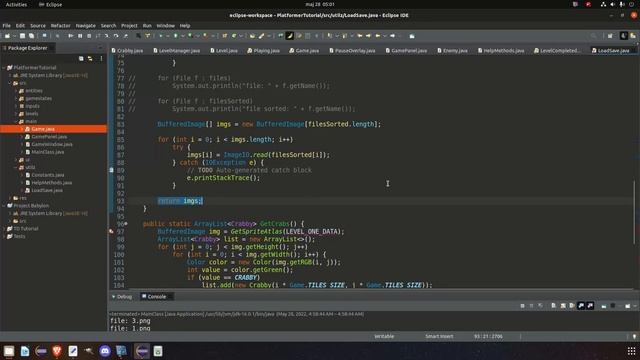The width and height of the screenshot is (640, 360).
Task: Select the Debug tab in bottom panel
Action: (x=122, y=297)
